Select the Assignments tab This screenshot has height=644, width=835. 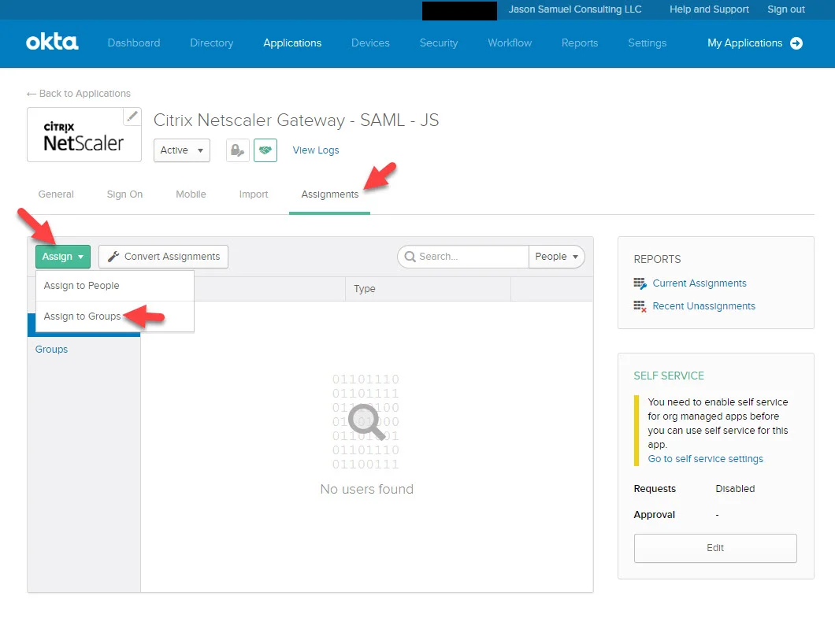click(x=329, y=194)
